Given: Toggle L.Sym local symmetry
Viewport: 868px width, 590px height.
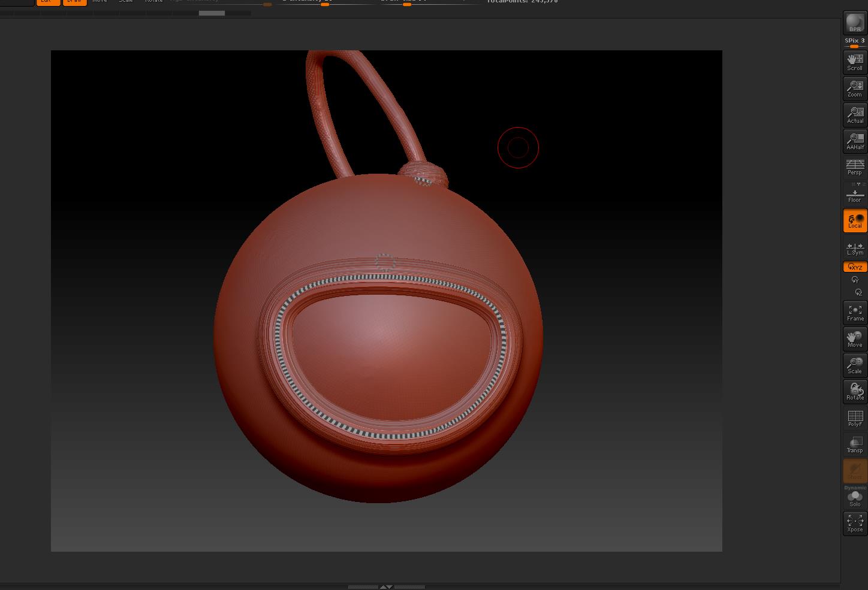Looking at the screenshot, I should point(855,249).
